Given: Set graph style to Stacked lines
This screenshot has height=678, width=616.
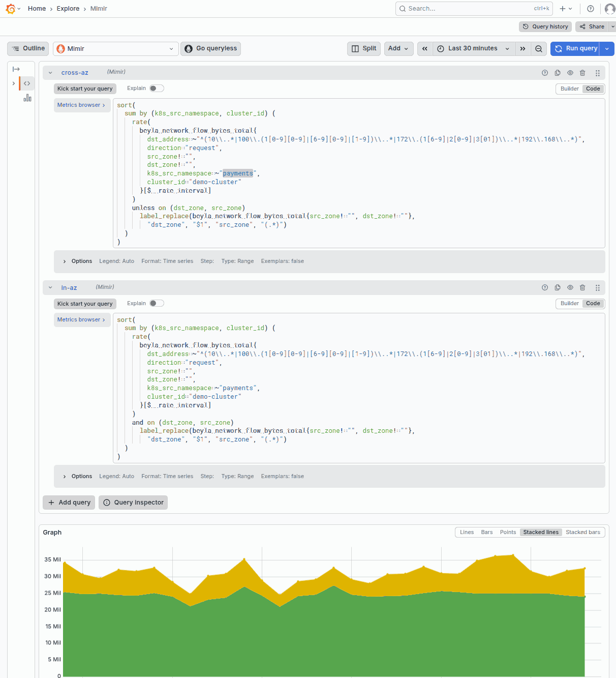Looking at the screenshot, I should click(541, 533).
